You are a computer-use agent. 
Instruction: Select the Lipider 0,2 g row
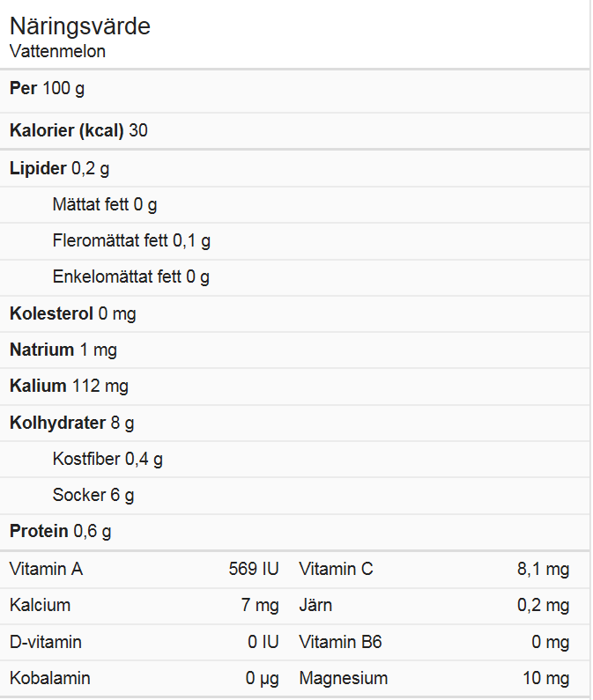pos(60,168)
